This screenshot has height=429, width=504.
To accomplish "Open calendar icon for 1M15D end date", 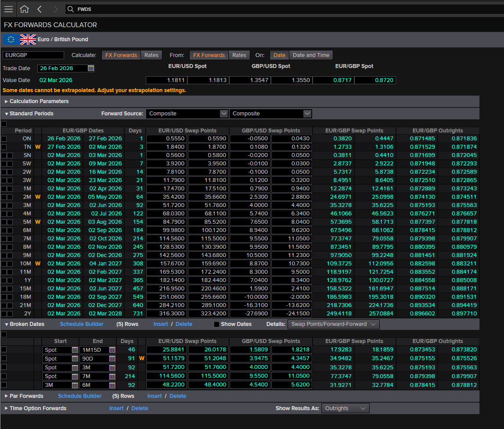I will pos(112,350).
